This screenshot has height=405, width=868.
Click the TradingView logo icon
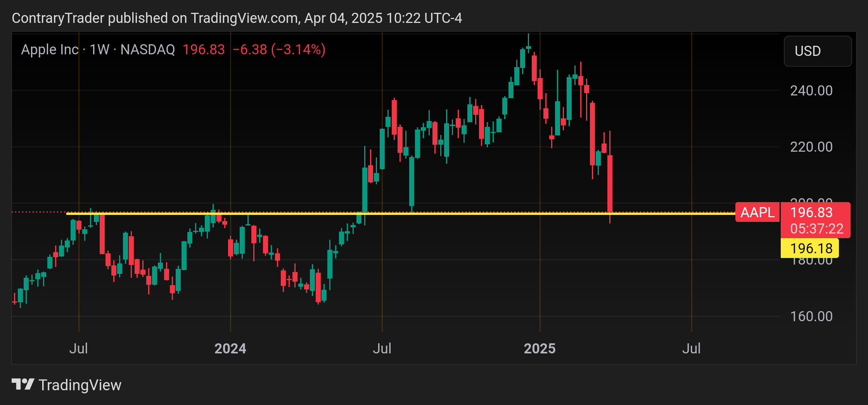click(23, 384)
